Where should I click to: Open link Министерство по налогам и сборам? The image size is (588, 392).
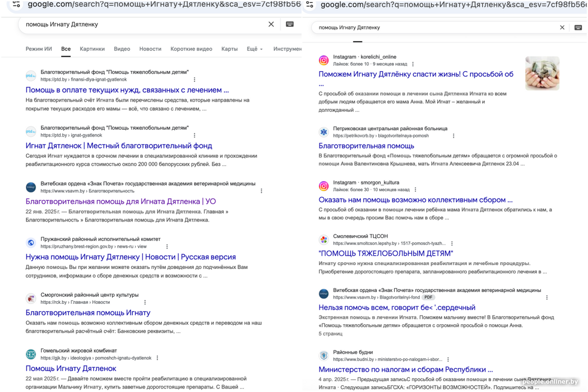click(406, 369)
